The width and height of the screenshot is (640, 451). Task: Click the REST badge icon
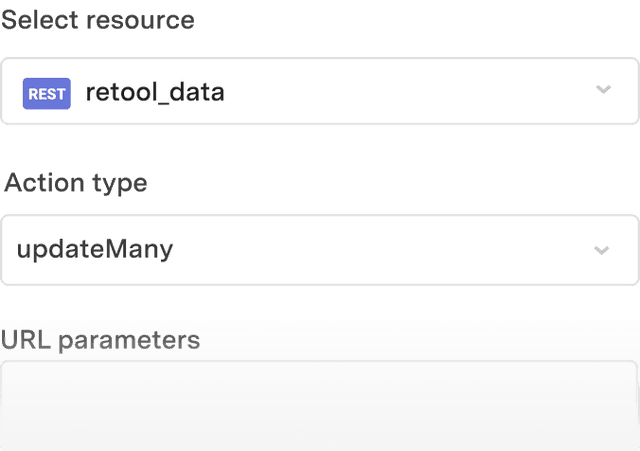point(47,94)
